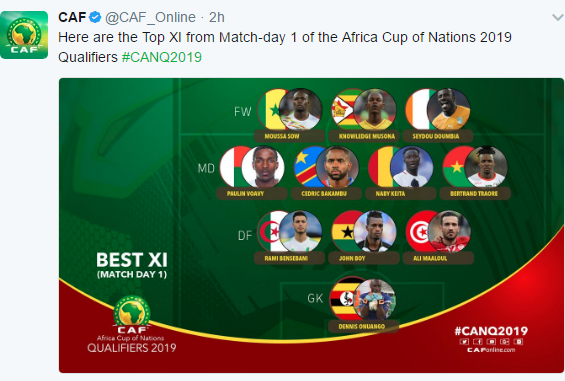Open the #CANQ2019 hashtag link

(162, 57)
